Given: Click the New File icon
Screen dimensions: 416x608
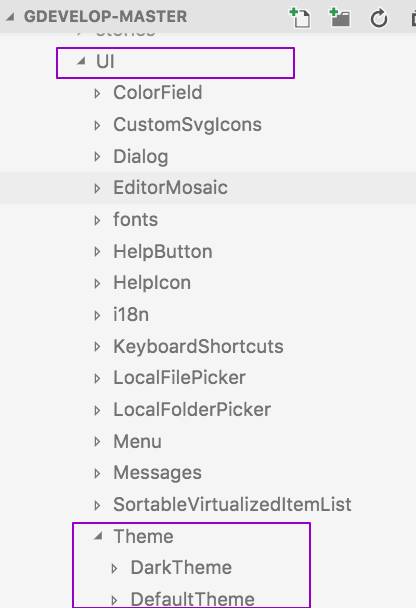Looking at the screenshot, I should (300, 17).
